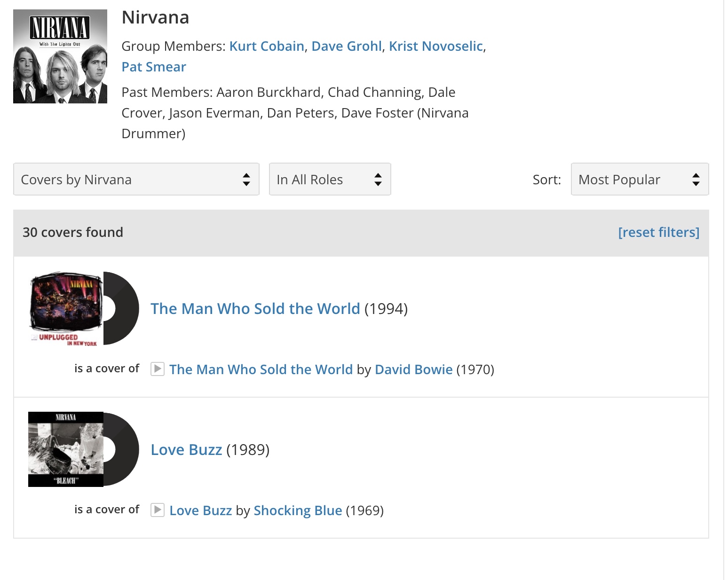Open Nirvana's The Man Who Sold the World (1994)
This screenshot has height=580, width=728.
255,308
